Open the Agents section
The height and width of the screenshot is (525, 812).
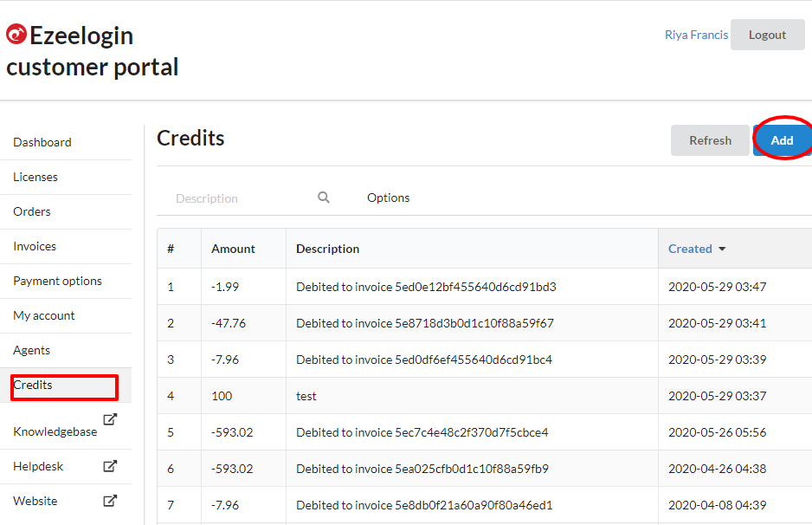pos(31,350)
